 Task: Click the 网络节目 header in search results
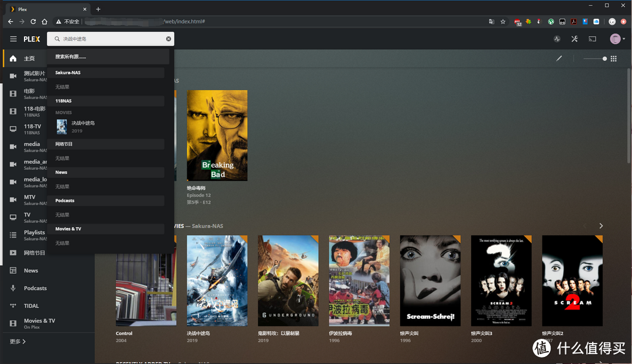tap(106, 144)
